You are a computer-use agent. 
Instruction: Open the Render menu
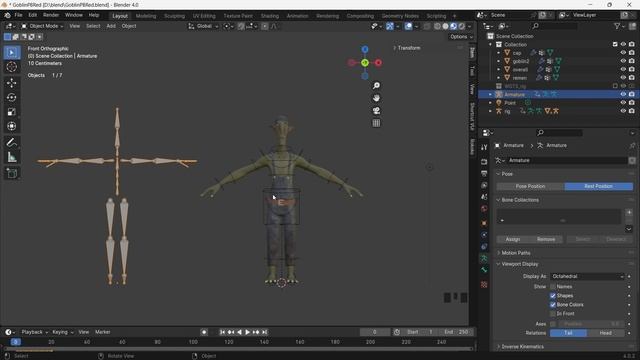pos(51,15)
